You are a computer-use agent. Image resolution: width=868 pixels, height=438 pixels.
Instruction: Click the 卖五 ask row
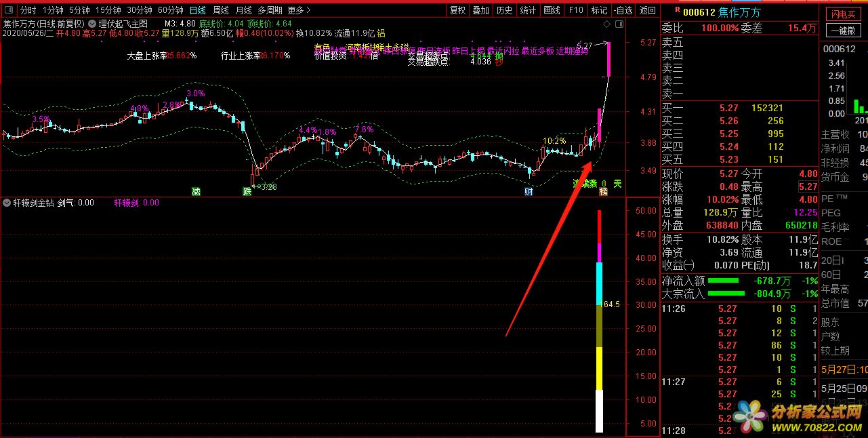(740, 42)
